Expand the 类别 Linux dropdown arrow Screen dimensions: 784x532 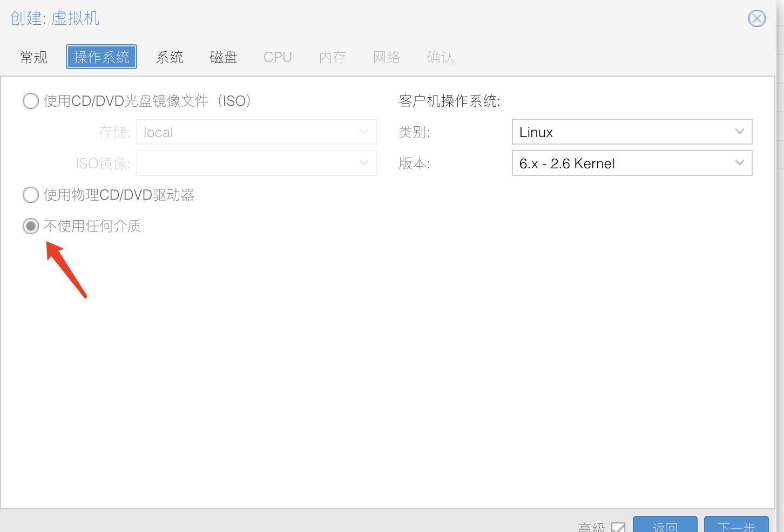click(x=740, y=132)
